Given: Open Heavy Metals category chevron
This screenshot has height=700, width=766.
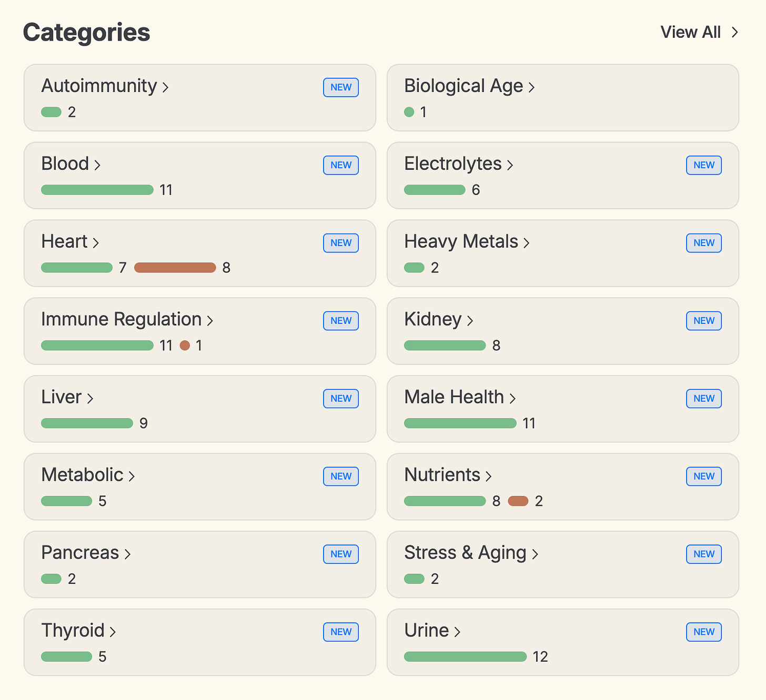Looking at the screenshot, I should tap(526, 243).
